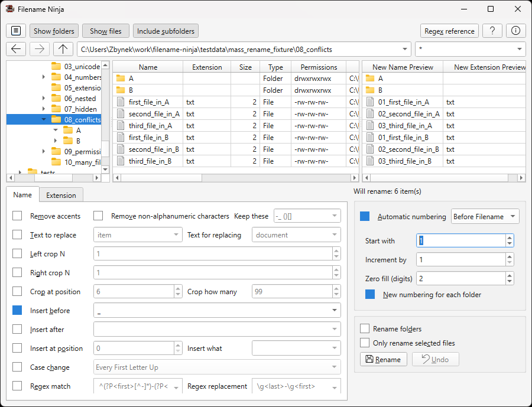Go up one folder level with the up arrow
Image resolution: width=532 pixels, height=407 pixels.
point(63,49)
